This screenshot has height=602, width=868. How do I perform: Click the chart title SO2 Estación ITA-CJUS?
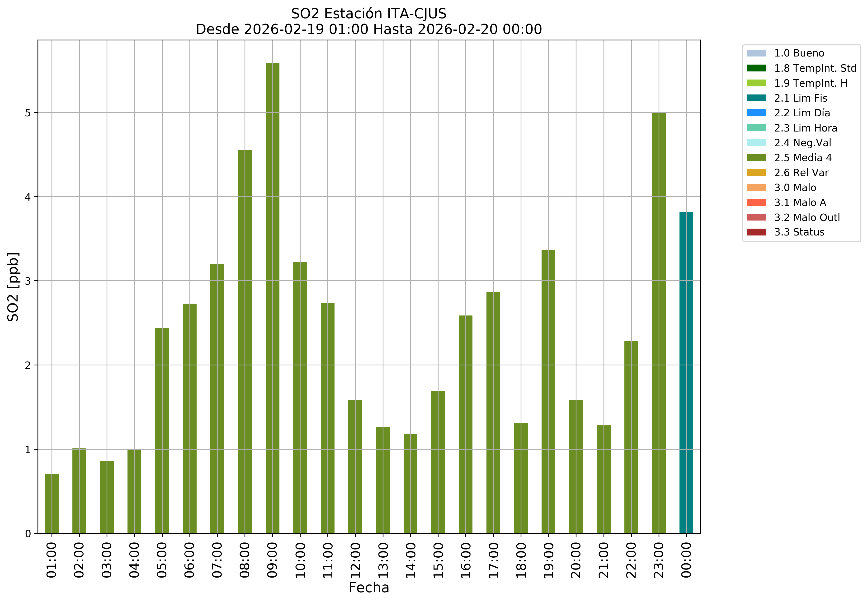click(368, 14)
